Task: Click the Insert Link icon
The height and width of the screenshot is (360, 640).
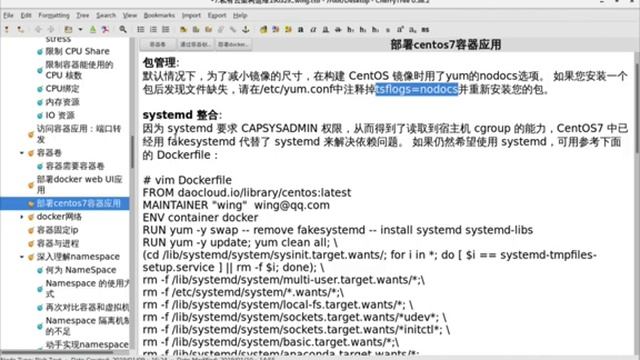Action: click(x=233, y=29)
